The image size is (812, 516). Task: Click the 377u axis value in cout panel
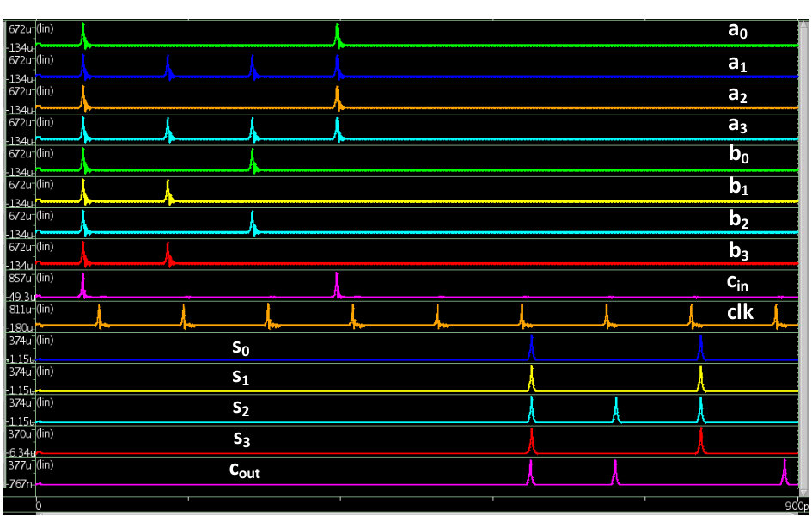[21, 465]
